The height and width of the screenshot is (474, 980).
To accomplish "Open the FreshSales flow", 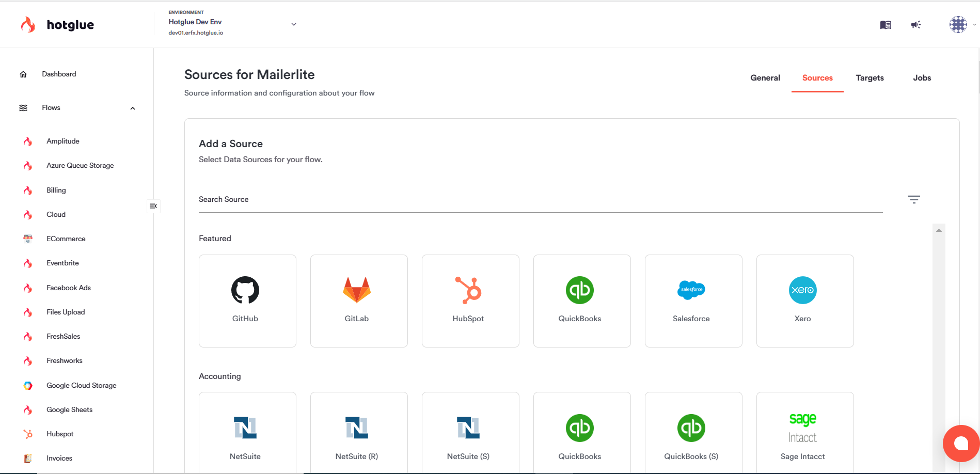I will [63, 337].
